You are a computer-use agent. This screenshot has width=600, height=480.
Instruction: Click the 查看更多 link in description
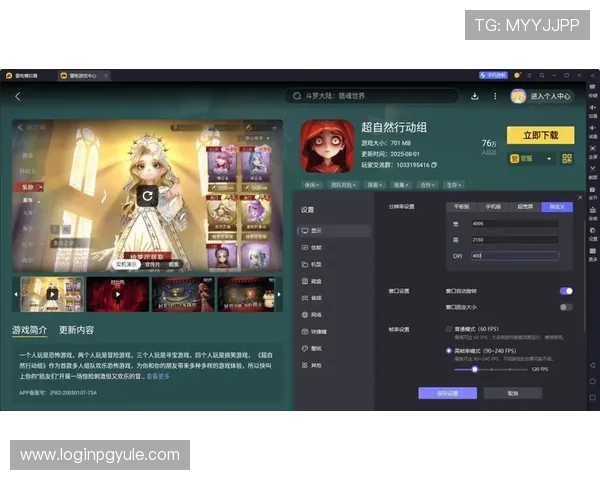[158, 376]
